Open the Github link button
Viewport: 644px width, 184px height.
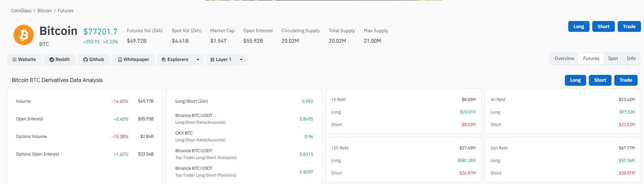tap(94, 60)
